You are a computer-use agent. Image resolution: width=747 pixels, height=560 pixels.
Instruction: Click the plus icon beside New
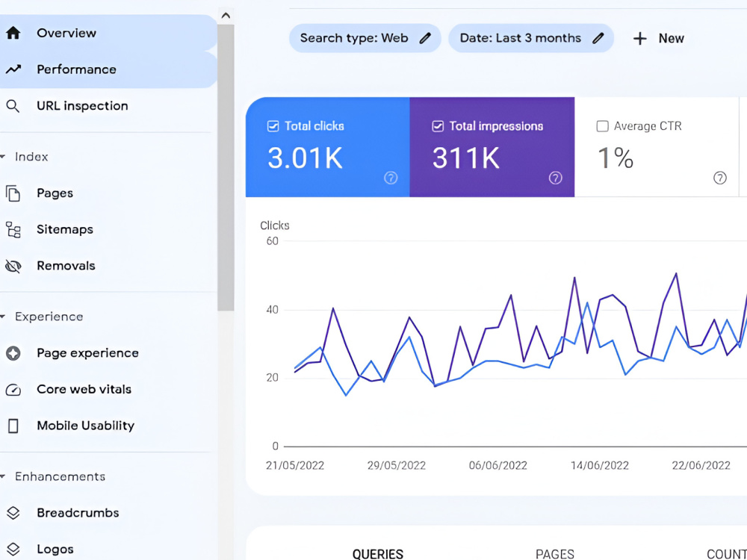click(640, 39)
